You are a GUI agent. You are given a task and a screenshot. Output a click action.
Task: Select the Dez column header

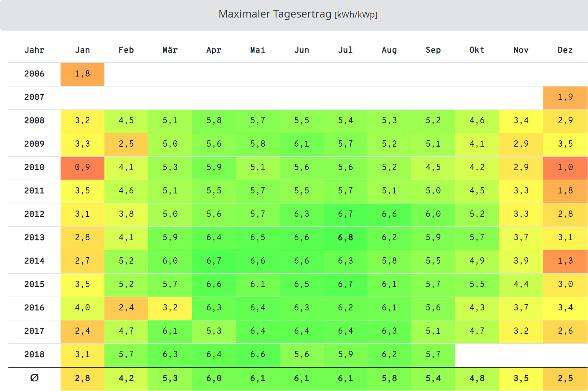pos(565,50)
